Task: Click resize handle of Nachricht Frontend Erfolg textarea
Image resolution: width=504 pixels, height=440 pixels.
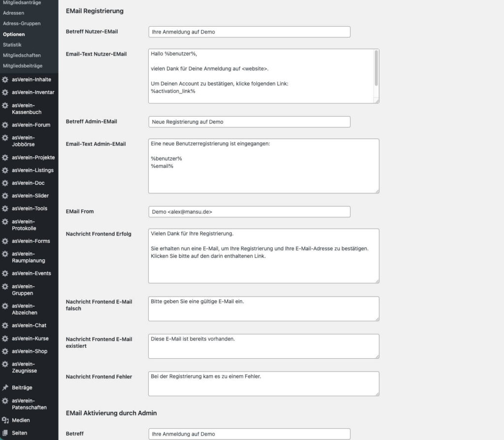Action: tap(377, 280)
